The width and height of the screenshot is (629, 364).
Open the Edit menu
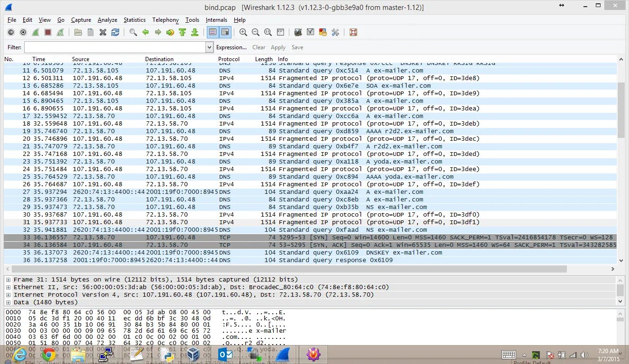[28, 20]
